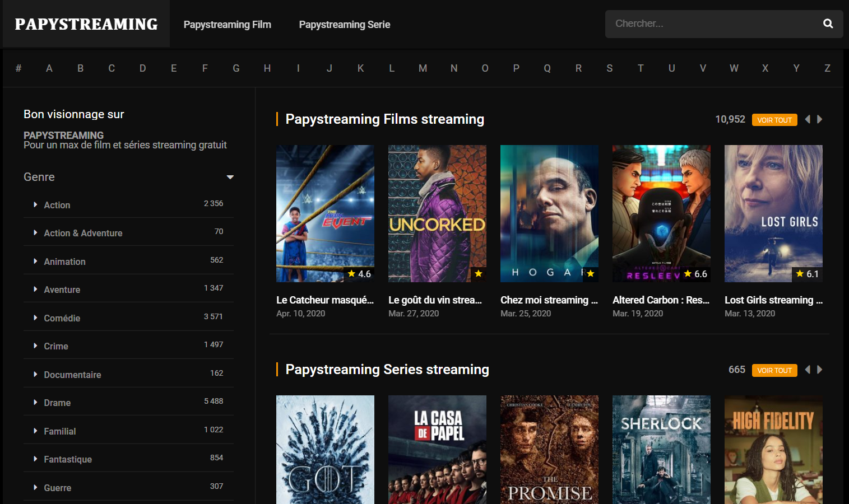
Task: Go to next films with right arrow
Action: tap(820, 119)
